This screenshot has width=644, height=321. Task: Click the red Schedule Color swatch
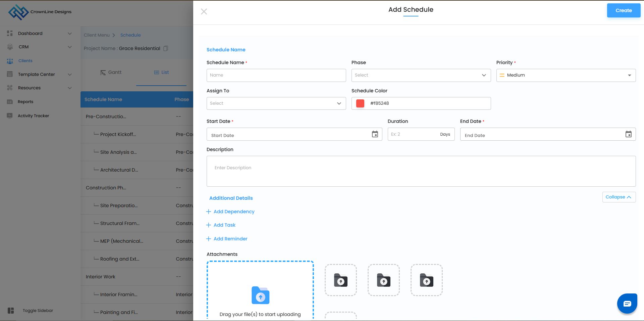(360, 103)
